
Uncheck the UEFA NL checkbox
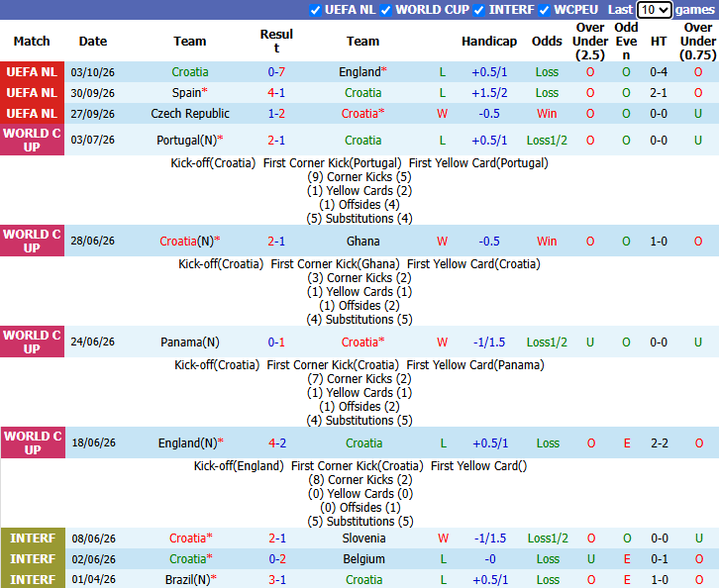tap(315, 10)
